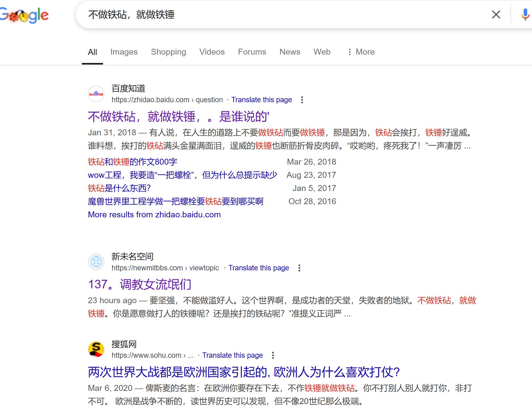
Task: Click the globe favicon for newmitbbs result
Action: [96, 262]
